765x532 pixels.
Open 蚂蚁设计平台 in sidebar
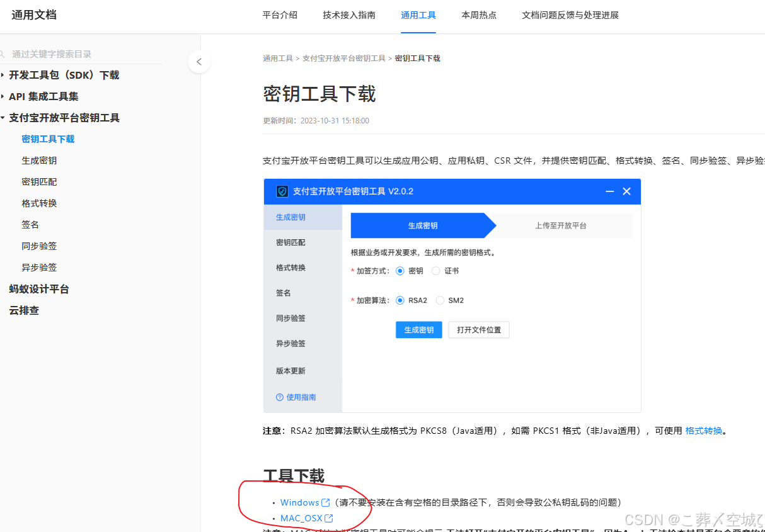pyautogui.click(x=39, y=289)
